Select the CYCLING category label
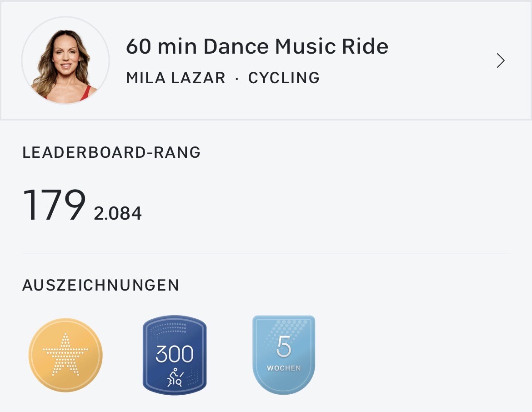This screenshot has height=412, width=532. [284, 78]
